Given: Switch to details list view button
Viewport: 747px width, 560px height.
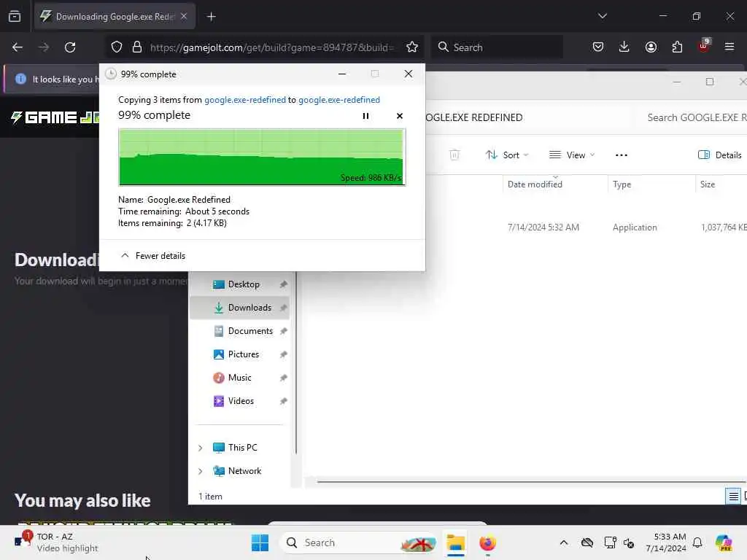Looking at the screenshot, I should (733, 496).
